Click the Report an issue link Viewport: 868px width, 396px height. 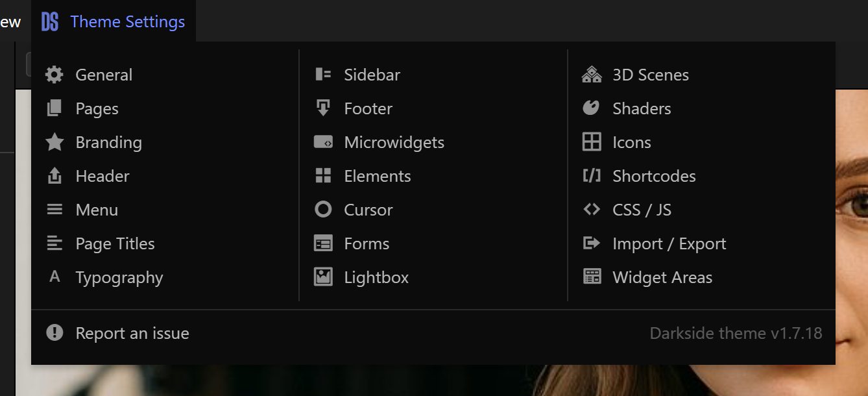pyautogui.click(x=132, y=333)
